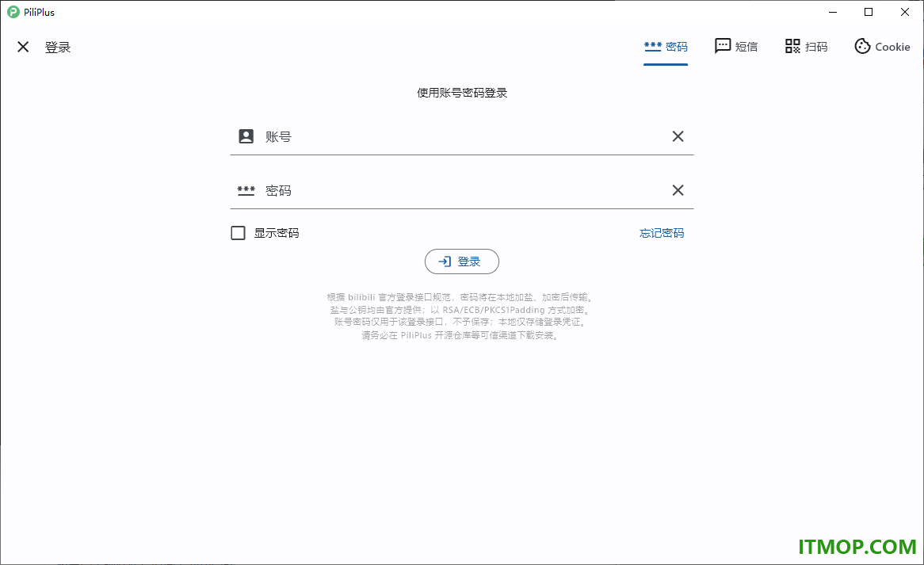Image resolution: width=924 pixels, height=565 pixels.
Task: Switch to the 扫码 login tab
Action: [x=806, y=47]
